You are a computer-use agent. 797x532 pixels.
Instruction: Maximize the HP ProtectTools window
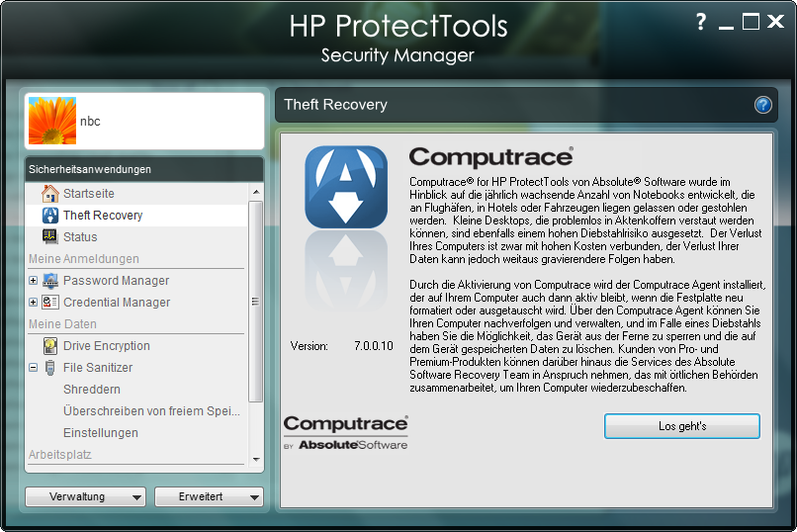tap(751, 22)
